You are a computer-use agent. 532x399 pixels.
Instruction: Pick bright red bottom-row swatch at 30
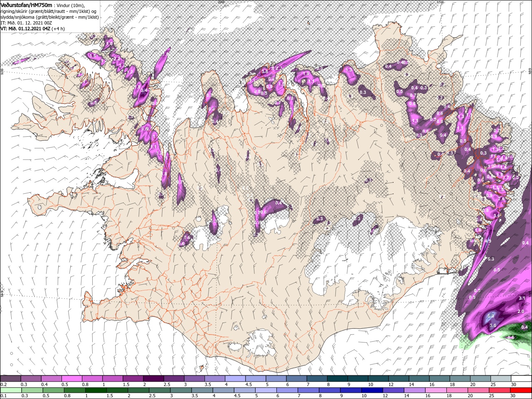(x=520, y=390)
